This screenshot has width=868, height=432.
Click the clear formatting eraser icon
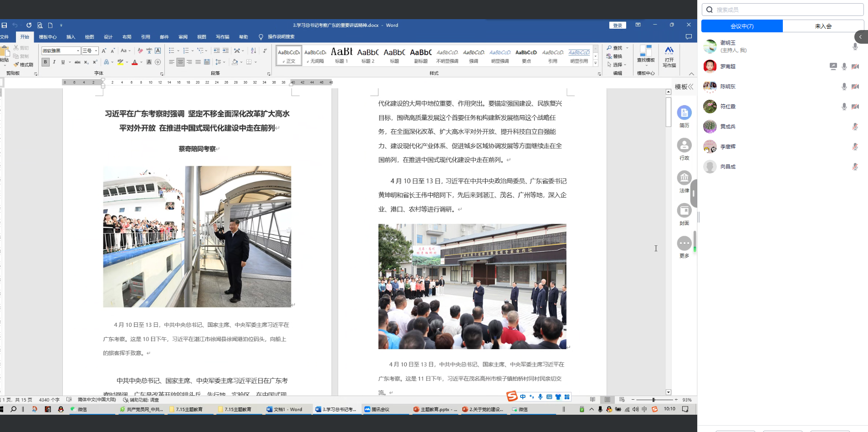point(140,51)
